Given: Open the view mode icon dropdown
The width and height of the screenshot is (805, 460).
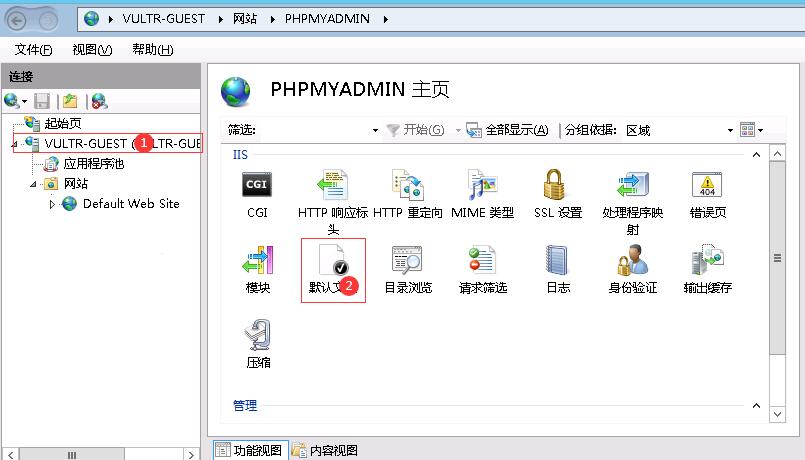Looking at the screenshot, I should pos(752,130).
